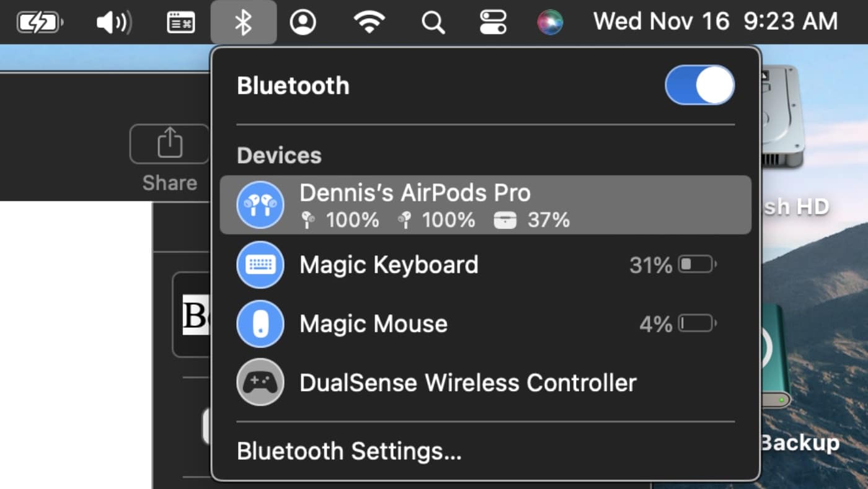Open Spotlight search magnifier
868x489 pixels.
tap(433, 23)
